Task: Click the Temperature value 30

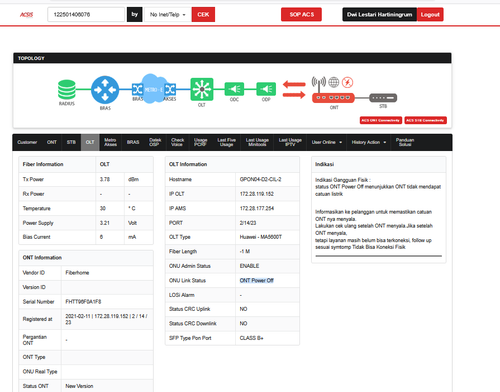Action: pos(103,208)
